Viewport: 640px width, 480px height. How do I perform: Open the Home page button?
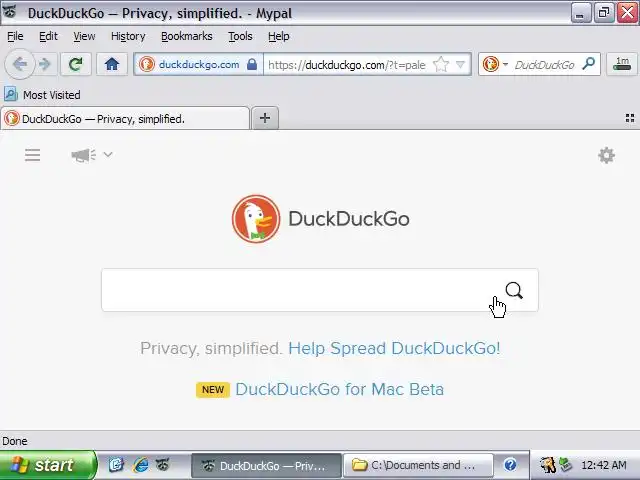pos(111,64)
